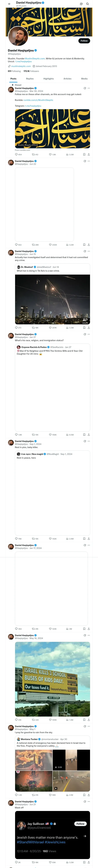Switch to the Replies tab
This screenshot has height=868, width=98.
click(x=30, y=79)
